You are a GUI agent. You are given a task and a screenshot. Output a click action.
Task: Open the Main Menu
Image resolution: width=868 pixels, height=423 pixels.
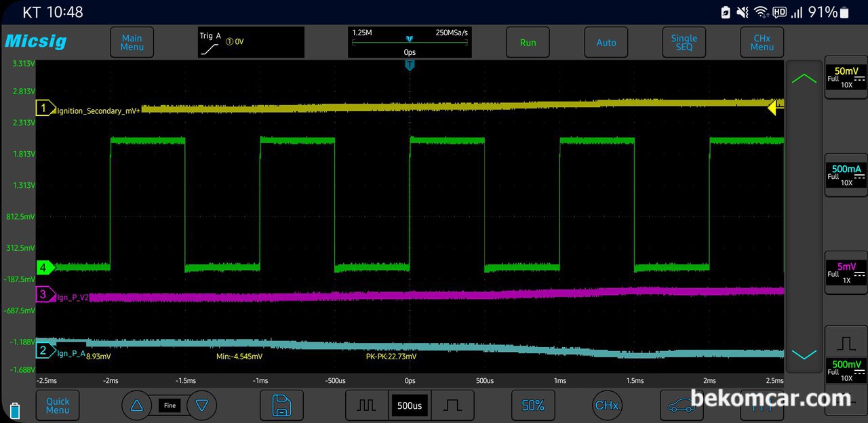132,43
